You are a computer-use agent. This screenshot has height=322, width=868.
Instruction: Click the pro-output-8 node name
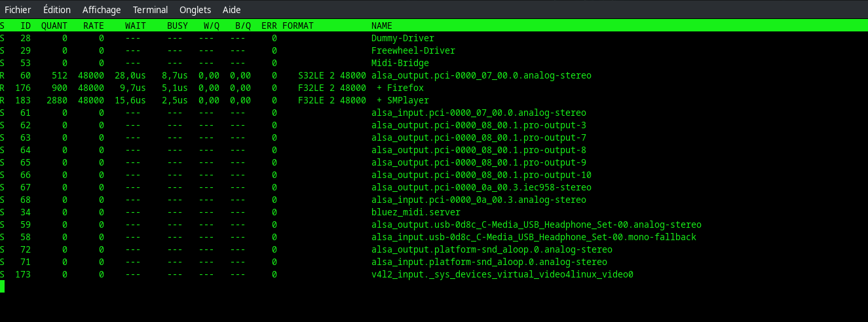pos(479,151)
